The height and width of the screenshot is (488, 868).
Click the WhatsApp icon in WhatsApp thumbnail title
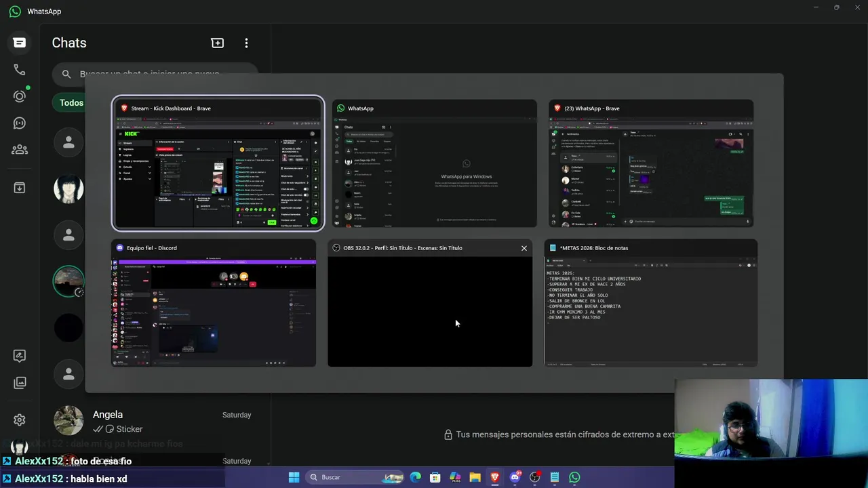tap(341, 108)
